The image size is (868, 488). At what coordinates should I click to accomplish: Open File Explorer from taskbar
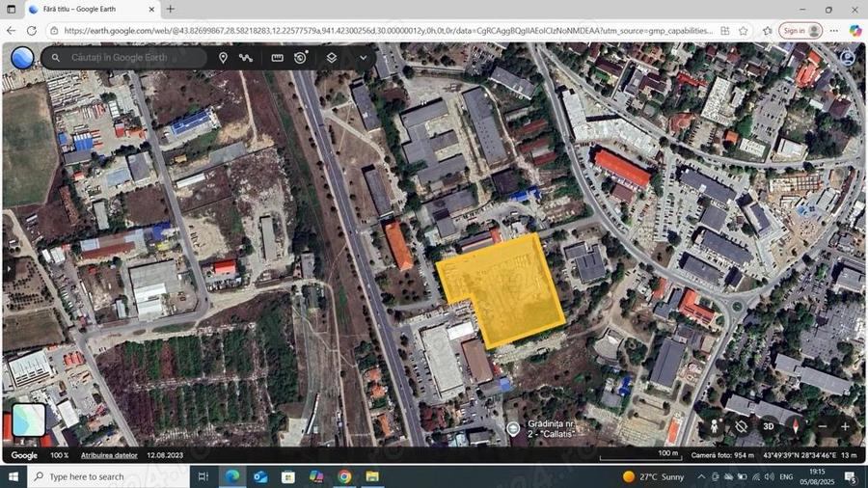pos(372,476)
